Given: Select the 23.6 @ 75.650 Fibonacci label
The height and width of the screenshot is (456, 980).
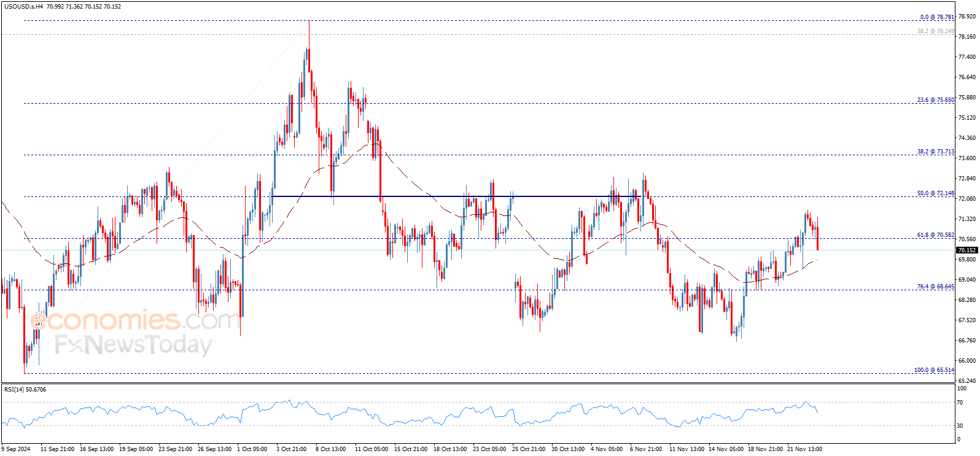Looking at the screenshot, I should (x=936, y=100).
